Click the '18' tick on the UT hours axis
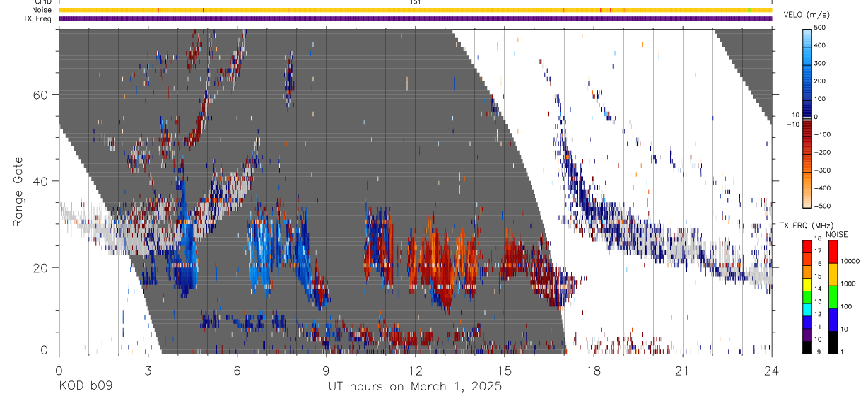The height and width of the screenshot is (401, 868). tap(594, 370)
